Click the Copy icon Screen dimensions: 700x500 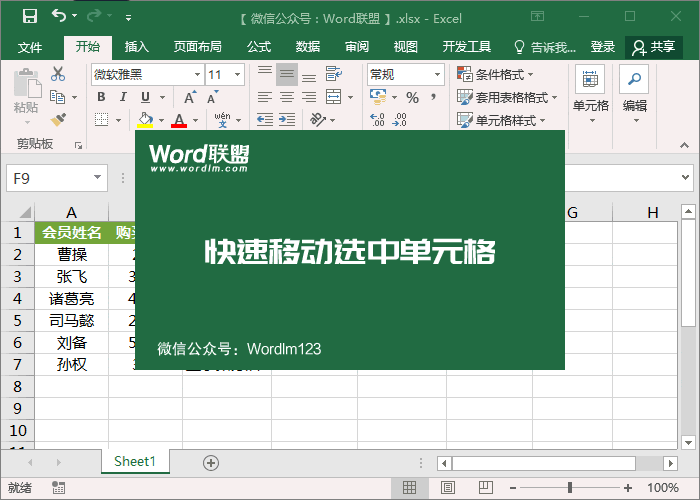click(58, 97)
